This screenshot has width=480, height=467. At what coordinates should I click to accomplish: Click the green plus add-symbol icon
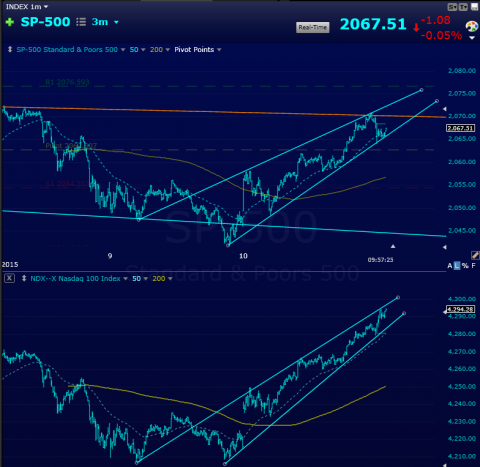[10, 22]
